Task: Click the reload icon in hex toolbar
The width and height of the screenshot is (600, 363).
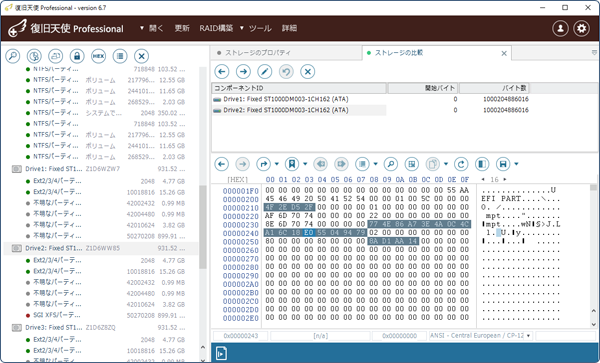Action: pos(461,164)
